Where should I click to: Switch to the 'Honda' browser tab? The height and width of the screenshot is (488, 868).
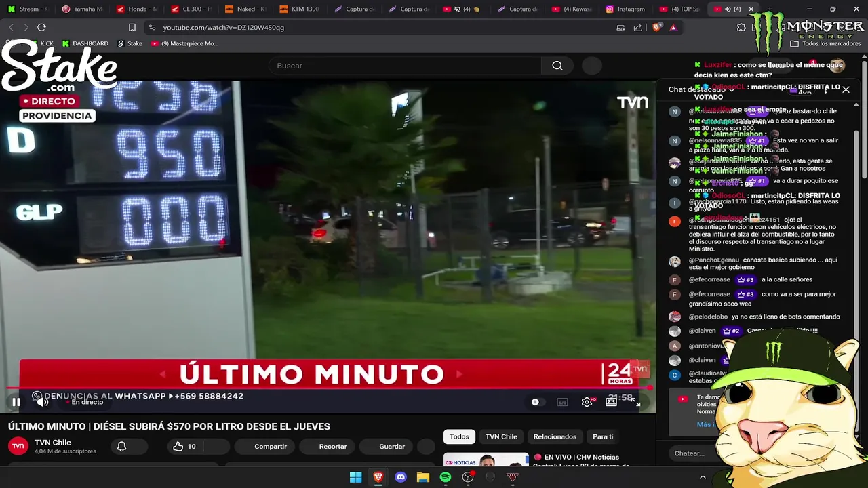(x=136, y=9)
